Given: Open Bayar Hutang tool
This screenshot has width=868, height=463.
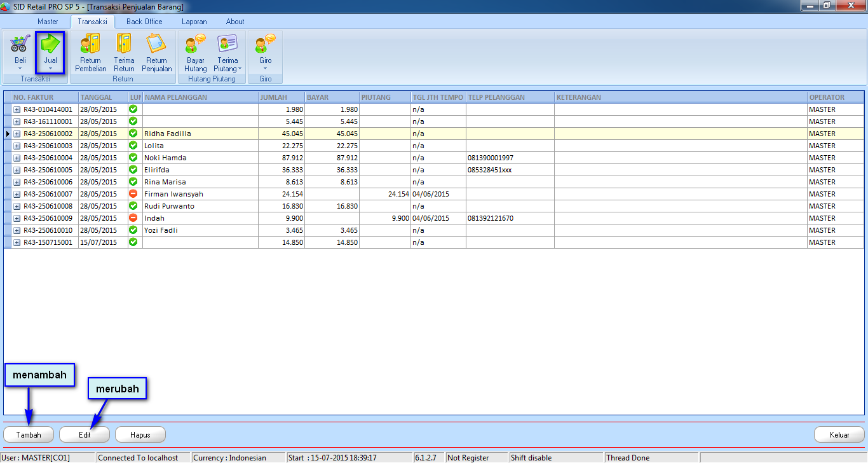Looking at the screenshot, I should coord(196,52).
